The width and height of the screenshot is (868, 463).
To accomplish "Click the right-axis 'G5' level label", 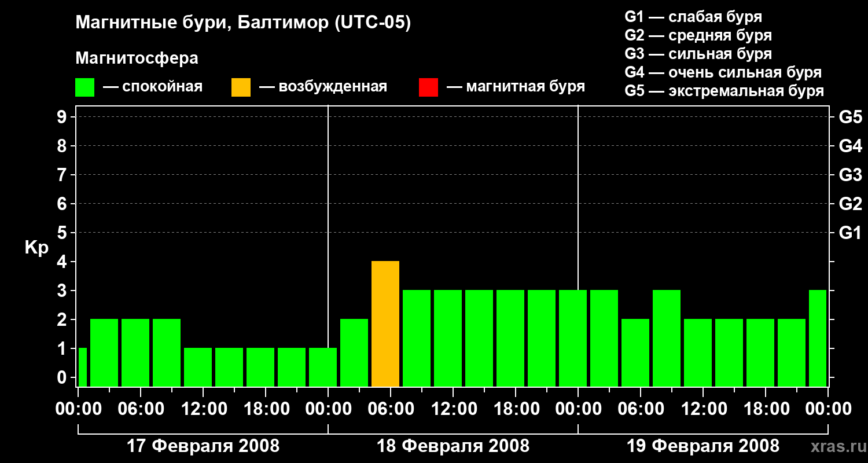I will pos(850,117).
